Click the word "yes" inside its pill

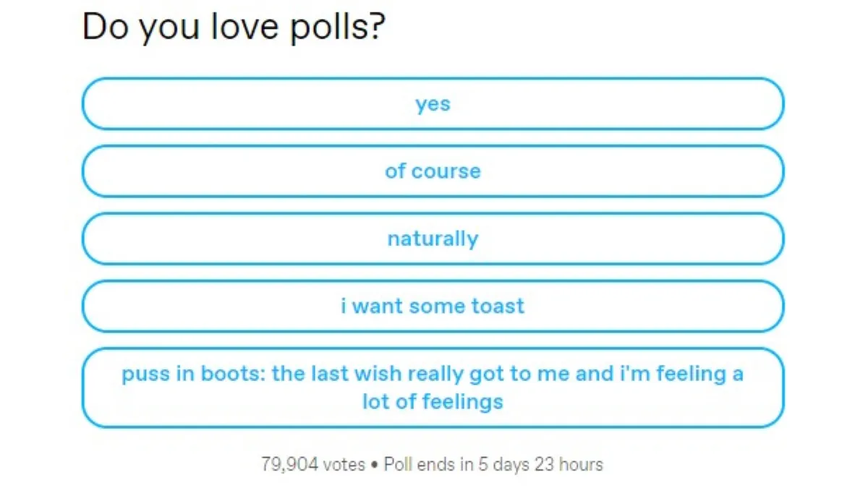tap(433, 104)
